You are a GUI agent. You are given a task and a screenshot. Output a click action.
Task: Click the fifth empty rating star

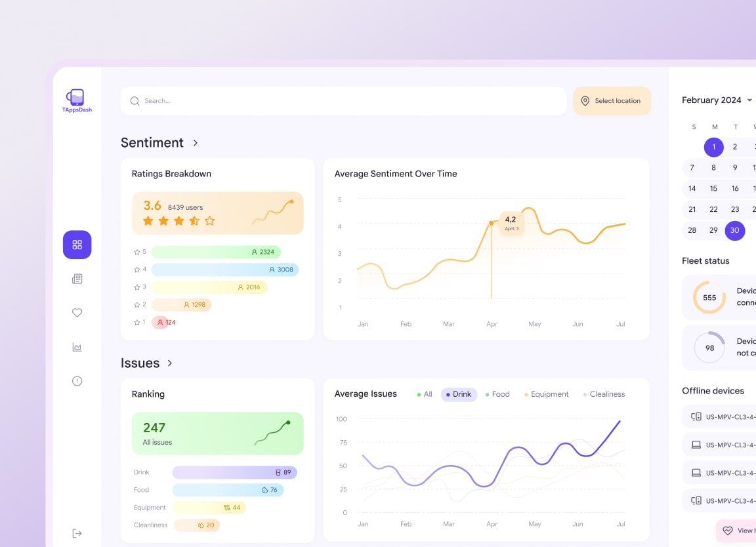tap(210, 221)
